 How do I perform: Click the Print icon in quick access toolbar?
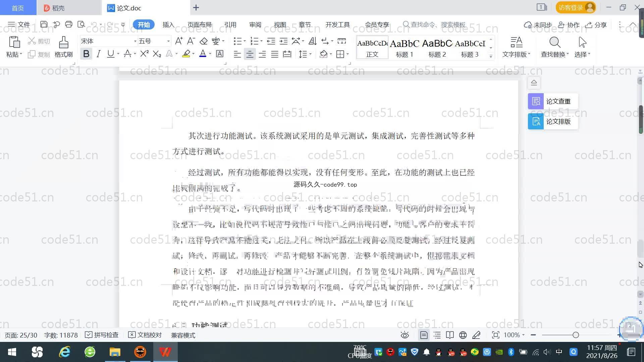tap(69, 24)
